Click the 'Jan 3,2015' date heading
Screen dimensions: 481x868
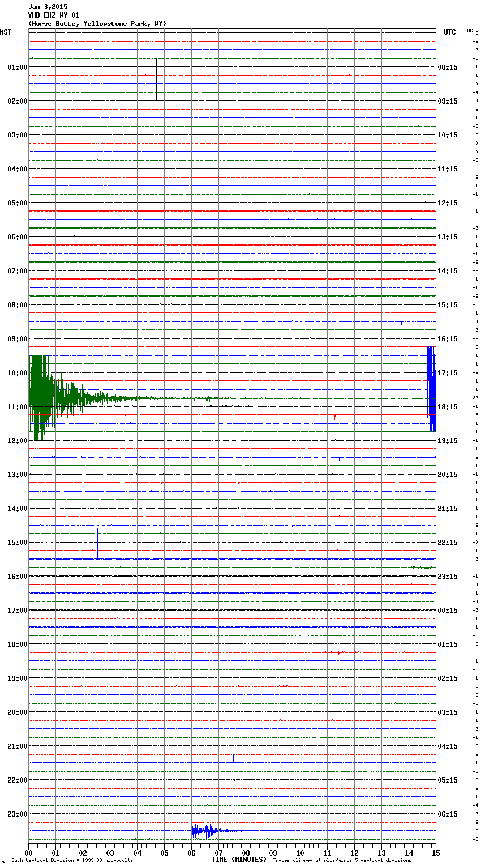pyautogui.click(x=48, y=7)
